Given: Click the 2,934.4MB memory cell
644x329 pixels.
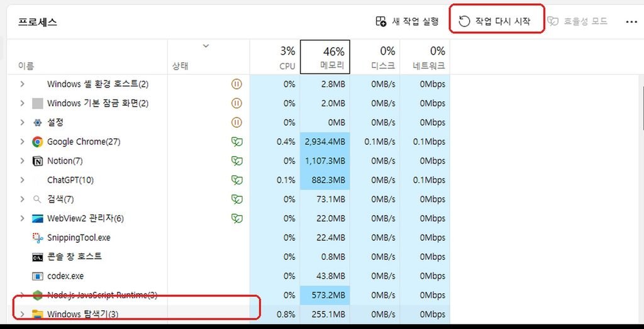Looking at the screenshot, I should tap(325, 142).
